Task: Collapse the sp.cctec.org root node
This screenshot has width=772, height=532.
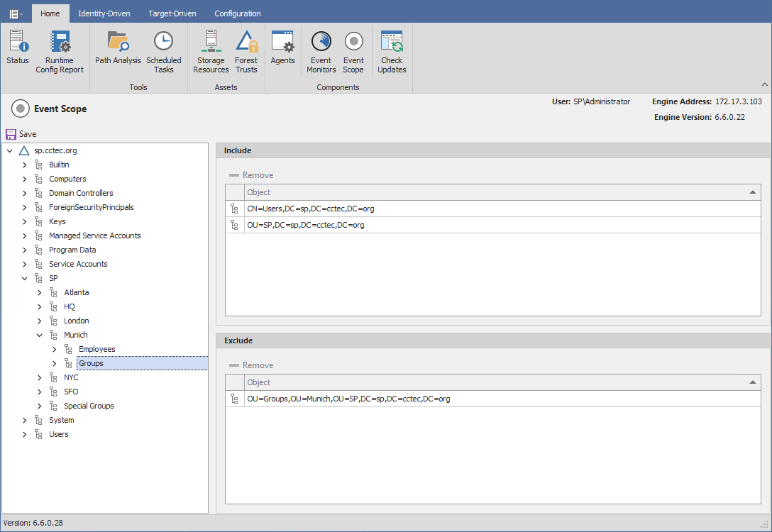Action: 10,150
